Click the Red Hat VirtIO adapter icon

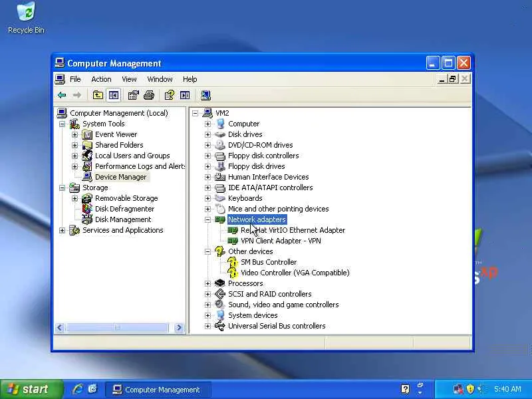tap(232, 230)
